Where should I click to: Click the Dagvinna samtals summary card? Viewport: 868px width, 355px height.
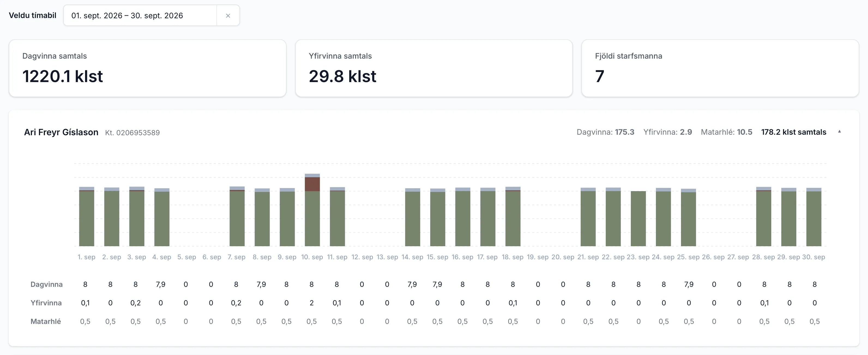[147, 68]
